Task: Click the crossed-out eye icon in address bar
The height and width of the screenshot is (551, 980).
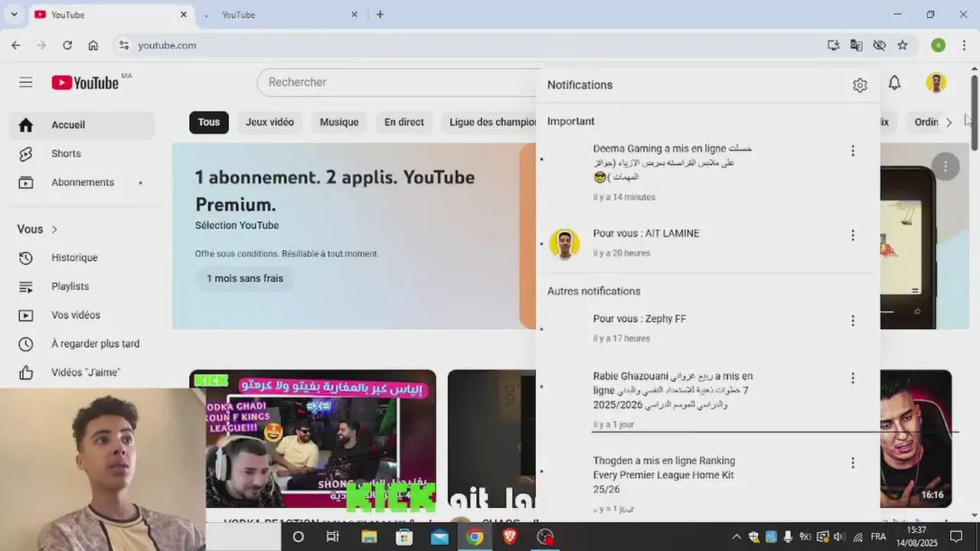Action: tap(880, 45)
